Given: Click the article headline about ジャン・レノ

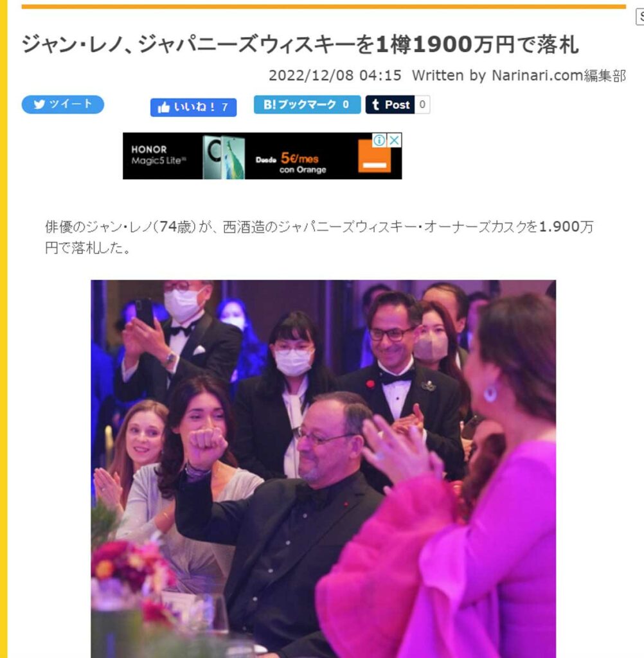Looking at the screenshot, I should (x=300, y=44).
